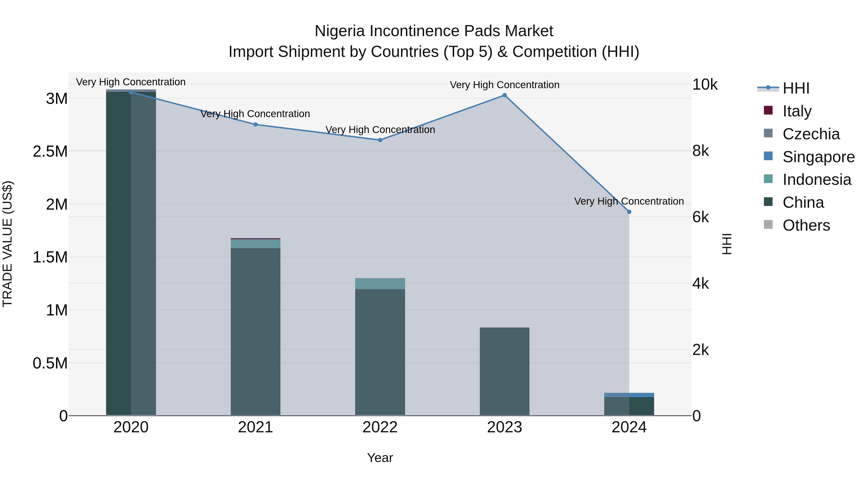This screenshot has height=488, width=868.
Task: Toggle Czechia series in legend
Action: click(x=802, y=134)
